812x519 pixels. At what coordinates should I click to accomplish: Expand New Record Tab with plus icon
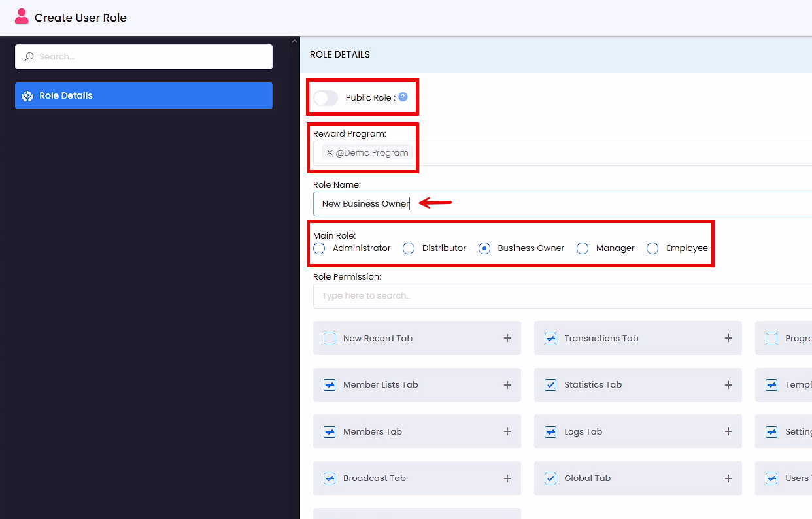click(507, 338)
